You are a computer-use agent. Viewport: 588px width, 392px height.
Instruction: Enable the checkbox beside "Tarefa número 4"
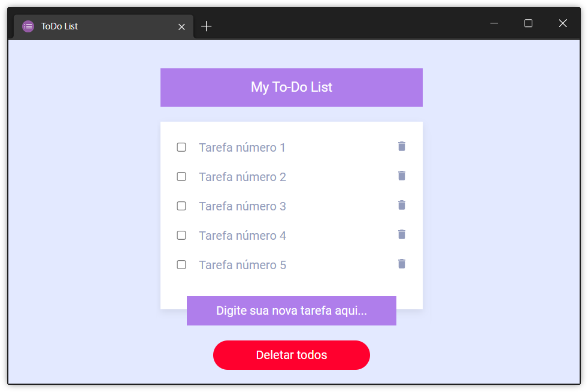pos(181,235)
